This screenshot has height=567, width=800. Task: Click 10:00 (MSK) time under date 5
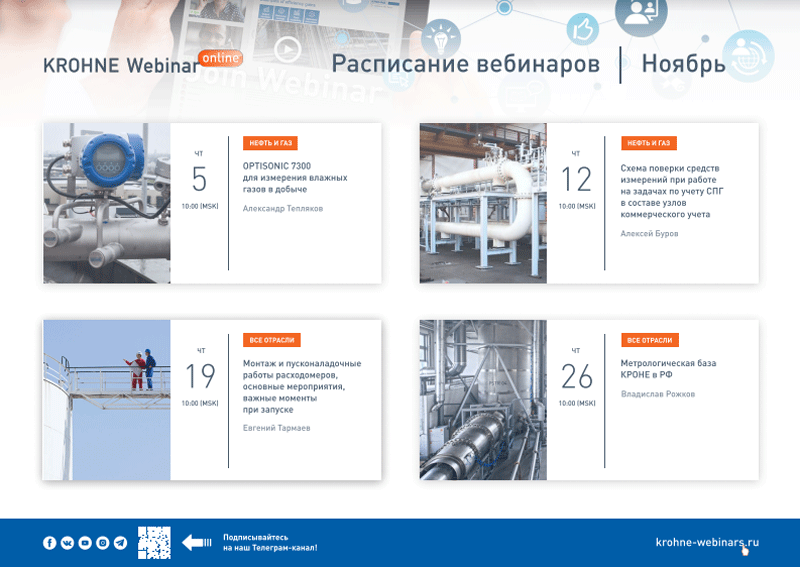click(x=200, y=206)
